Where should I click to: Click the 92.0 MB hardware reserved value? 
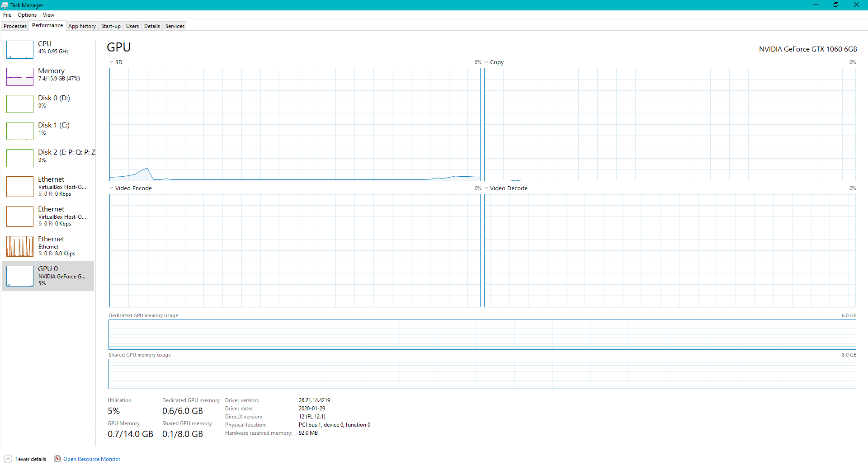click(308, 433)
